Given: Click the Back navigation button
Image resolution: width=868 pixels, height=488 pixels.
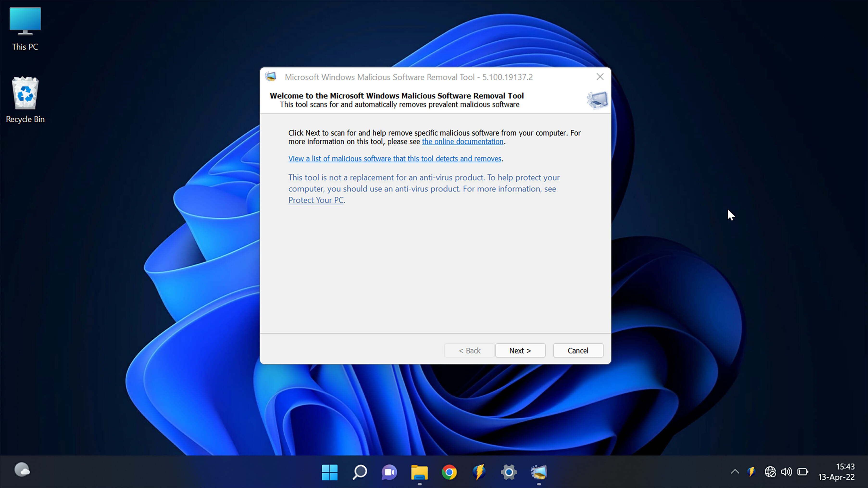Looking at the screenshot, I should (x=469, y=350).
